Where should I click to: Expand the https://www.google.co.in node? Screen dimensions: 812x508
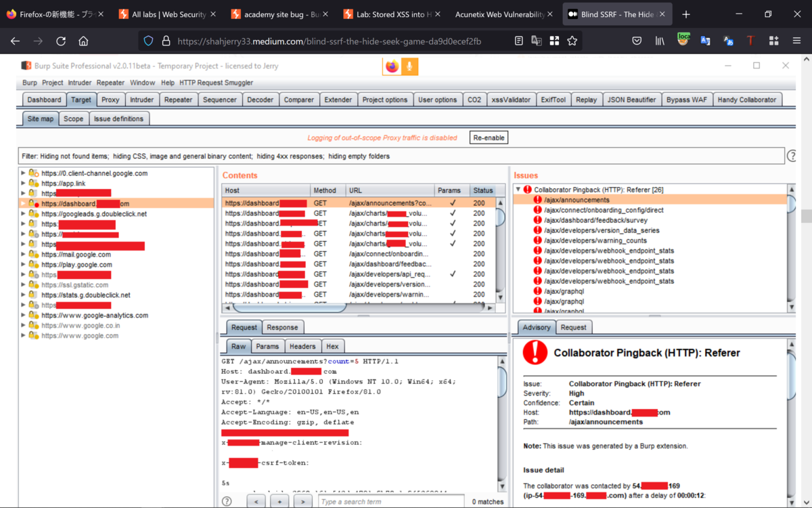click(x=23, y=326)
